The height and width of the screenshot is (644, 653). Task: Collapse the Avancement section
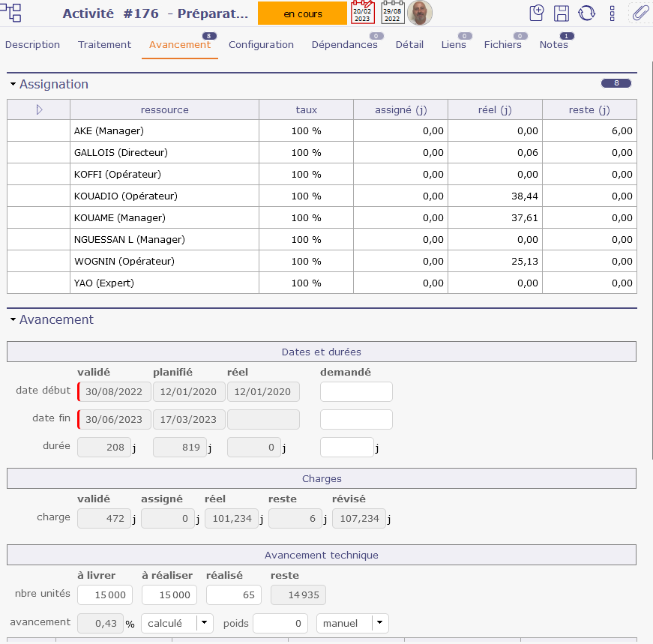click(x=13, y=320)
